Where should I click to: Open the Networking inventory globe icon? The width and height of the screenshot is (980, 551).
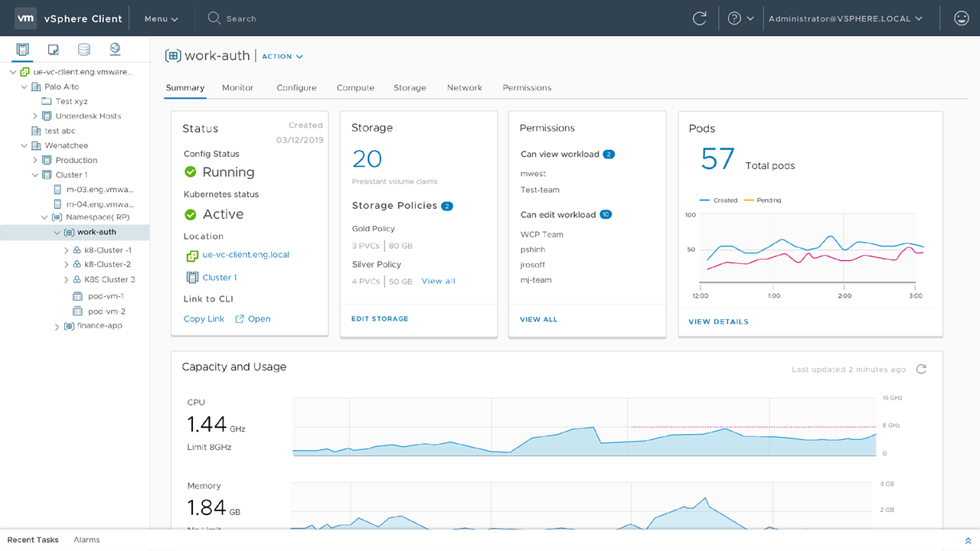click(x=115, y=49)
